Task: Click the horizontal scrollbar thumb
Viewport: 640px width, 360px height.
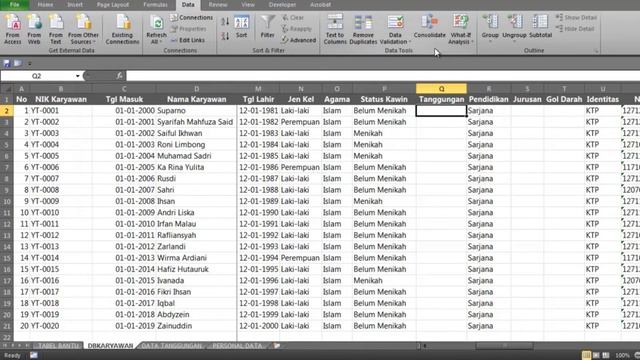Action: pyautogui.click(x=504, y=346)
